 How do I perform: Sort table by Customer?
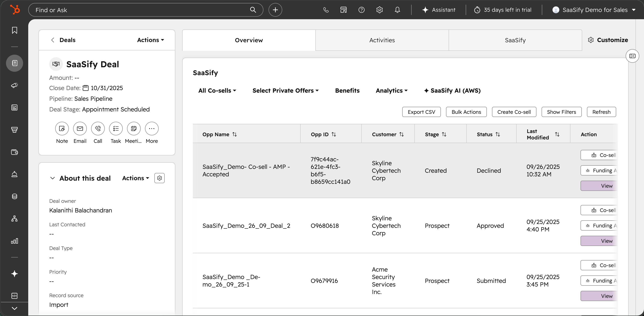[x=402, y=134]
